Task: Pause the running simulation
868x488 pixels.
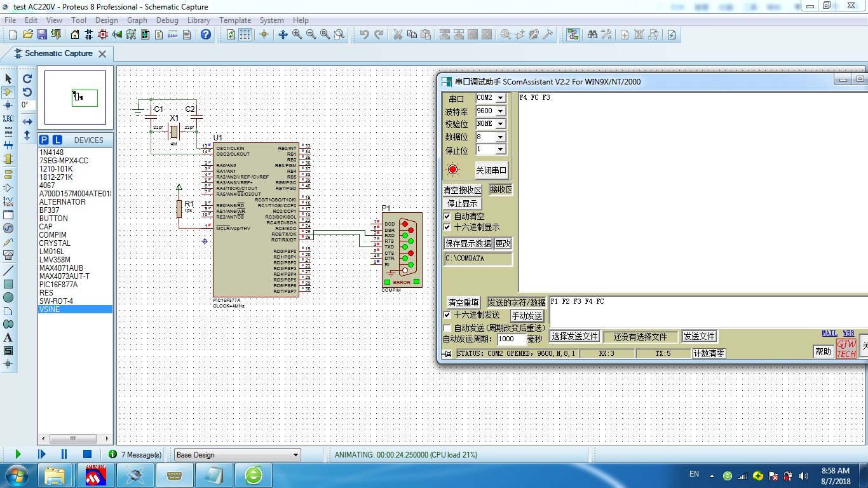Action: click(x=64, y=454)
